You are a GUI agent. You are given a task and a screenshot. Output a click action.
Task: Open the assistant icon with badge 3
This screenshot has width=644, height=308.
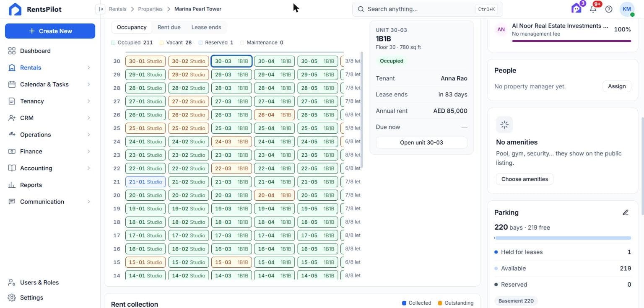(577, 8)
